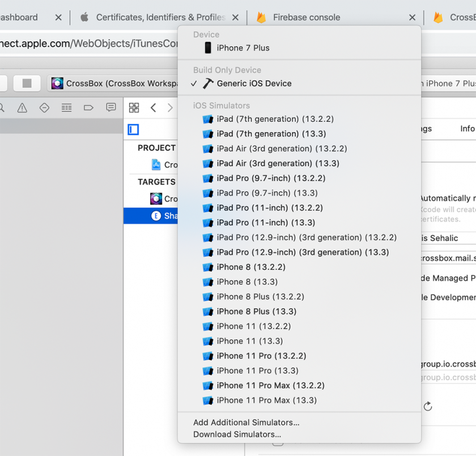Screen dimensions: 476x456
Task: Choose iPad Pro (9.7-inch) (13.2.2) simulator
Action: coord(299,178)
